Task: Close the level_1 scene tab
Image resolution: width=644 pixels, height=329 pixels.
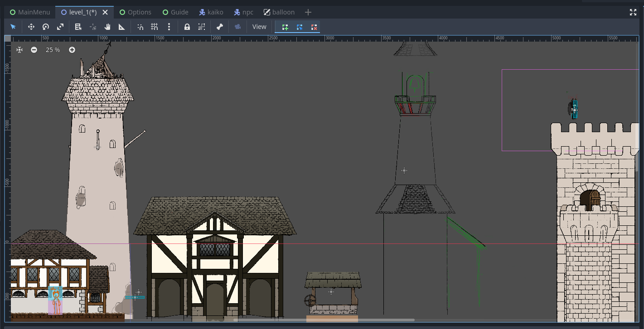Action: pyautogui.click(x=105, y=12)
